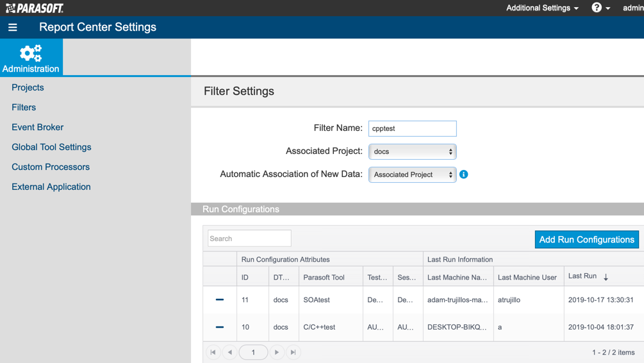
Task: Click the run configurations Search box
Action: pyautogui.click(x=249, y=239)
